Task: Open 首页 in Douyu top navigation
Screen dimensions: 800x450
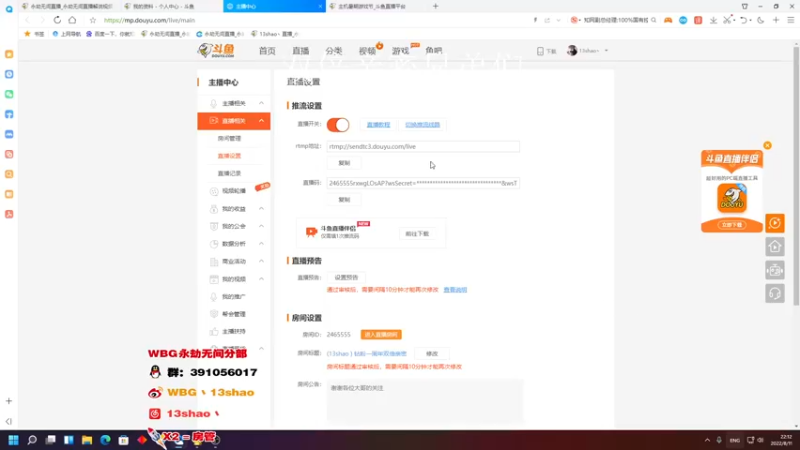Action: (267, 51)
